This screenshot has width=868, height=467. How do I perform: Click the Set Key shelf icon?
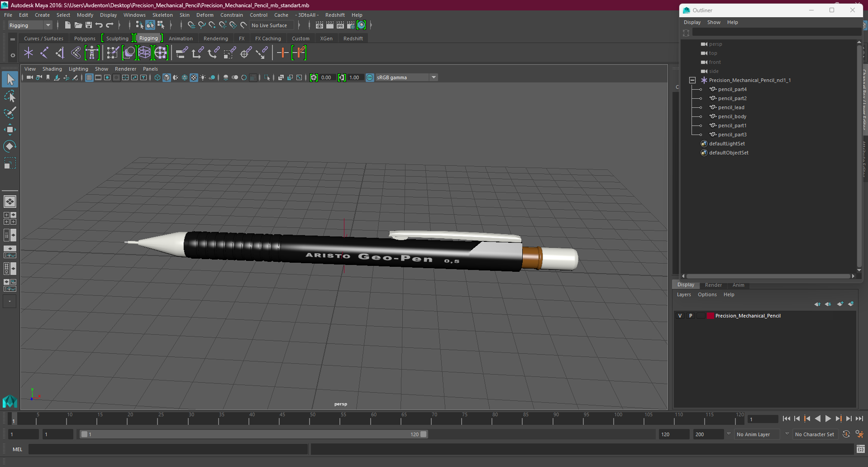tap(283, 53)
